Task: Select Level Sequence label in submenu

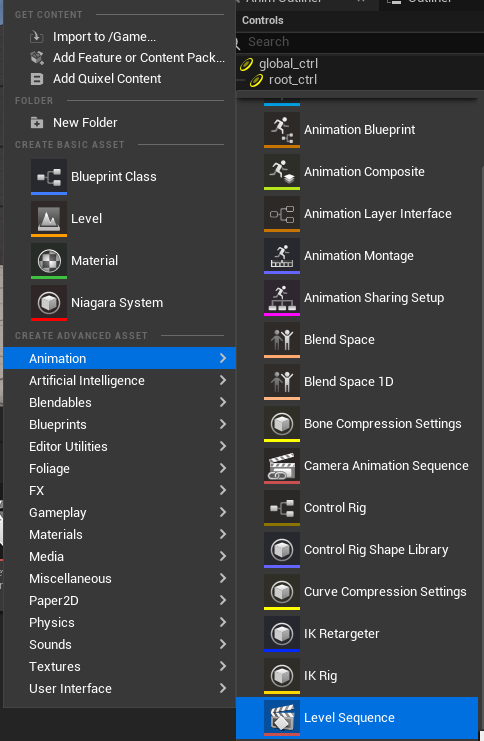Action: (349, 718)
